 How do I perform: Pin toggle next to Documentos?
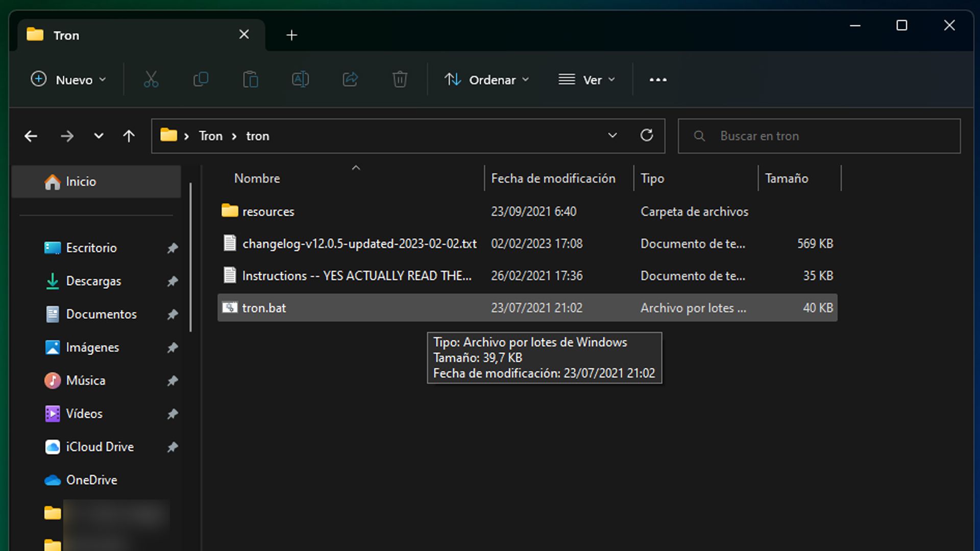click(173, 314)
